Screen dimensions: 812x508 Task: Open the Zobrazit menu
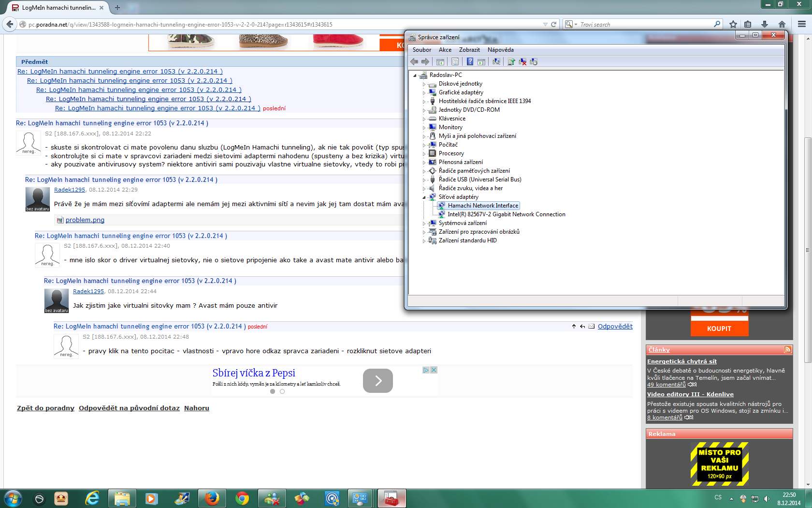(469, 50)
